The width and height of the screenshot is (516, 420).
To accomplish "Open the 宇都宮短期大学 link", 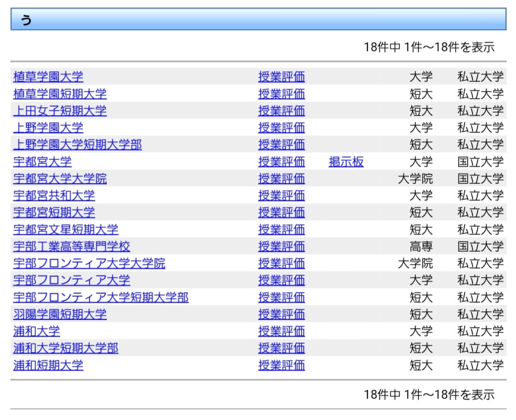I will coord(54,212).
